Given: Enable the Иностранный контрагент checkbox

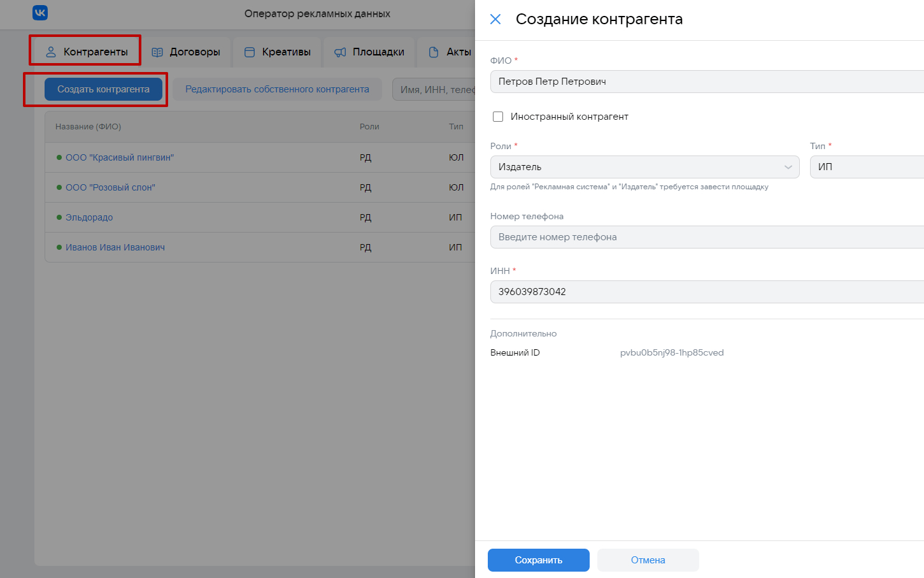Looking at the screenshot, I should click(498, 117).
